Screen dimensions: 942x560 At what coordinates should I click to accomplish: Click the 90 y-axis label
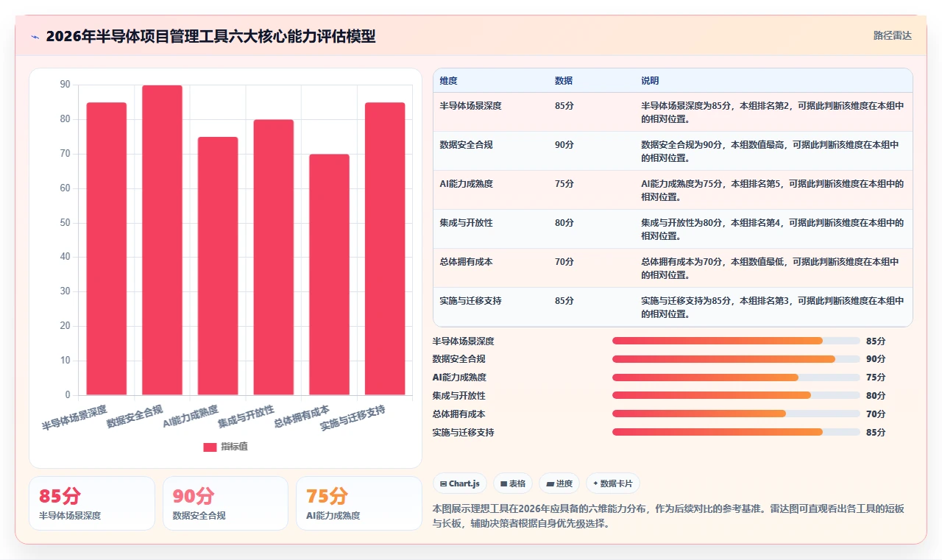[x=65, y=85]
